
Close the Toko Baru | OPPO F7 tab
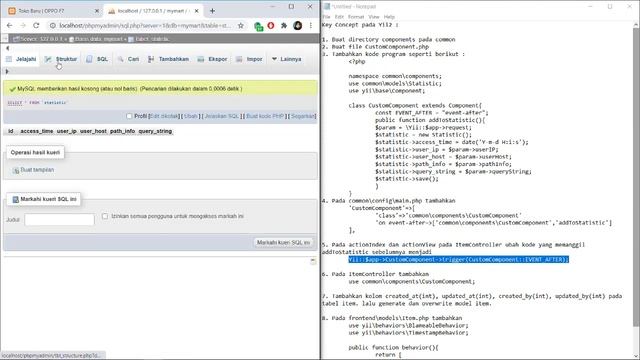coord(97,11)
